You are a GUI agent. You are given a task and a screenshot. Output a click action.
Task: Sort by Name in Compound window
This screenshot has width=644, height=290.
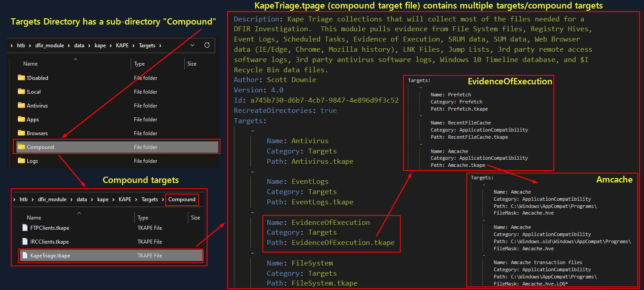[x=34, y=218]
